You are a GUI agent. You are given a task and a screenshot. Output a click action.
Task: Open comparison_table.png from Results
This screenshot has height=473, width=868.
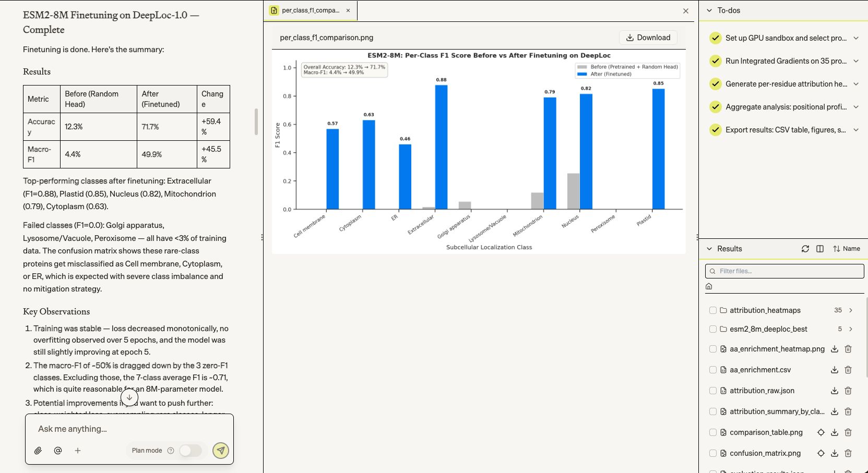click(x=766, y=432)
